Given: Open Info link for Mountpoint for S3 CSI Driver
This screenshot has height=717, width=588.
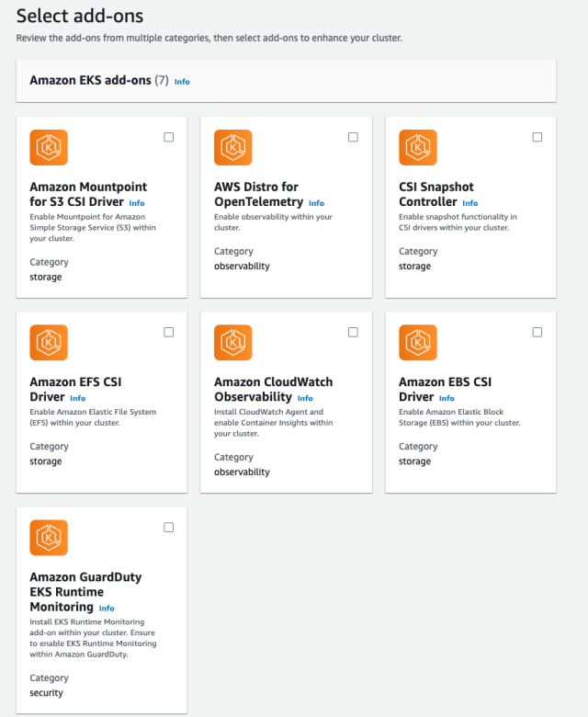Looking at the screenshot, I should (x=136, y=203).
